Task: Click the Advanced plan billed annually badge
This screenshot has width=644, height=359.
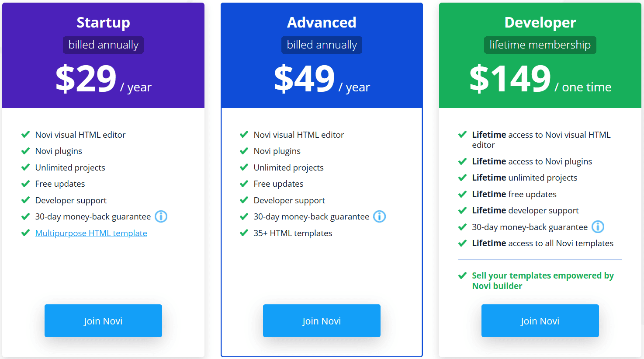Action: [322, 45]
